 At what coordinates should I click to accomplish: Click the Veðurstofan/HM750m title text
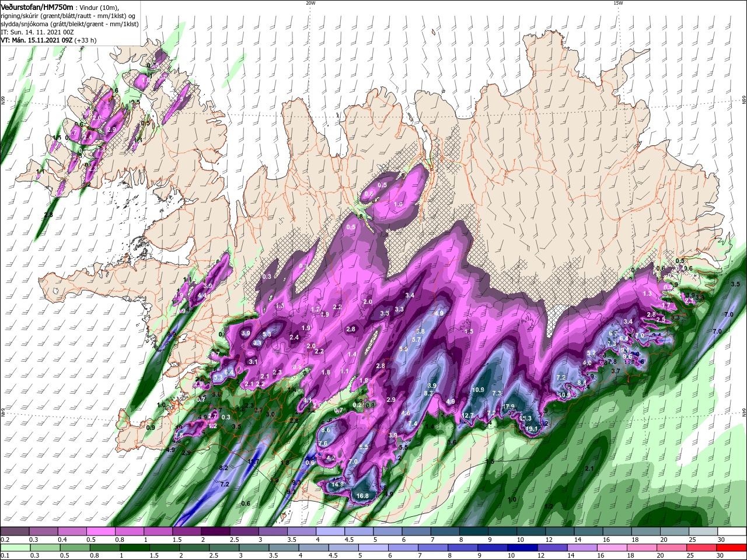tap(37, 6)
